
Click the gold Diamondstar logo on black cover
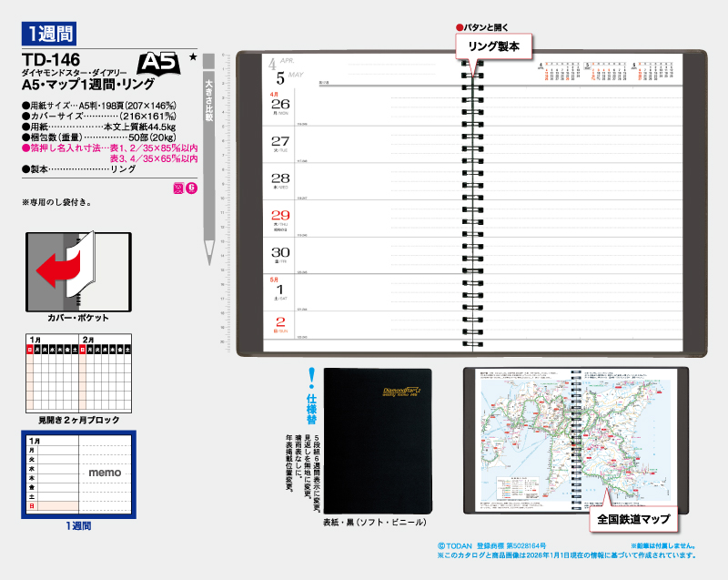pyautogui.click(x=401, y=391)
